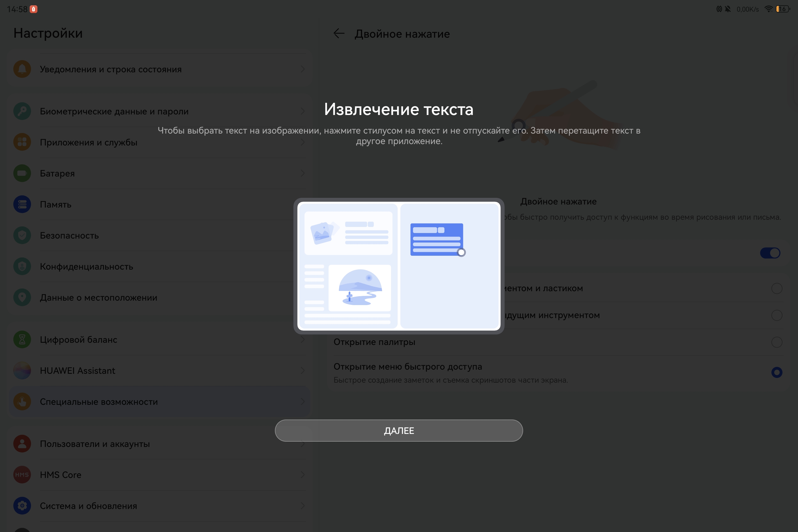
Task: Click the 14:58 clock
Action: [x=17, y=9]
